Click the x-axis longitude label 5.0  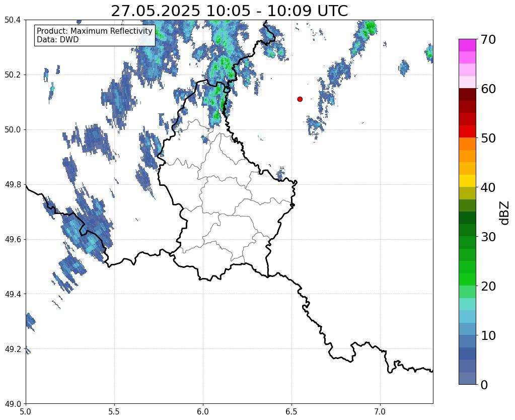point(26,411)
